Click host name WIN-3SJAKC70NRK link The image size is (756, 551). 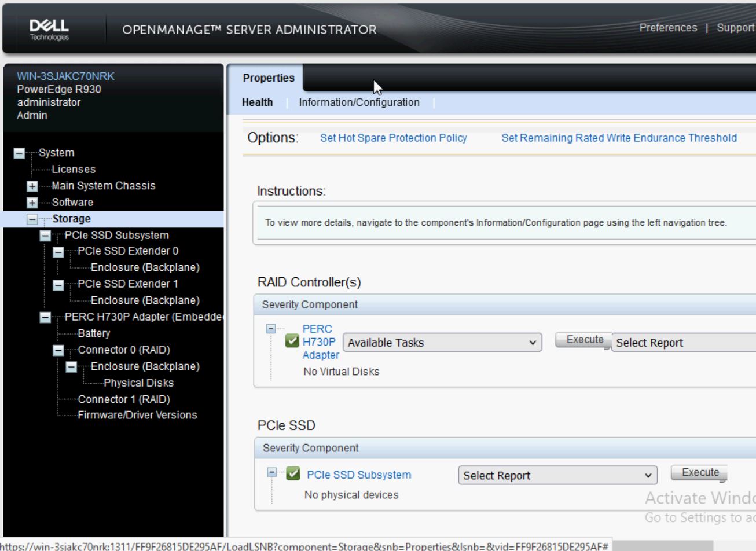(x=65, y=76)
